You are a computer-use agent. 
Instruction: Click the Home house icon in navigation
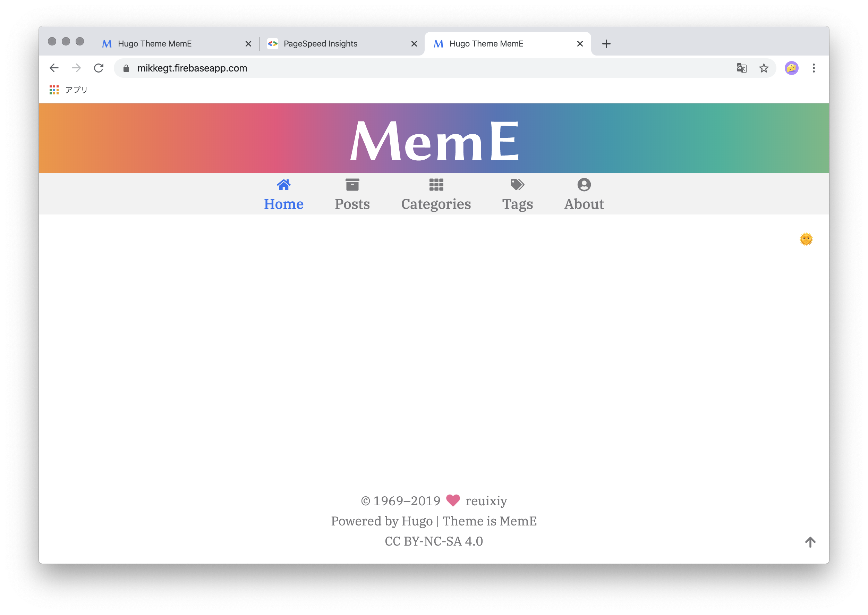coord(283,185)
